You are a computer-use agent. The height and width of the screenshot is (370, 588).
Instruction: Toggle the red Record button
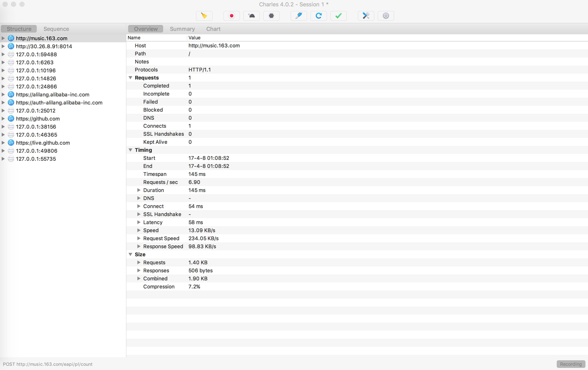pyautogui.click(x=231, y=16)
